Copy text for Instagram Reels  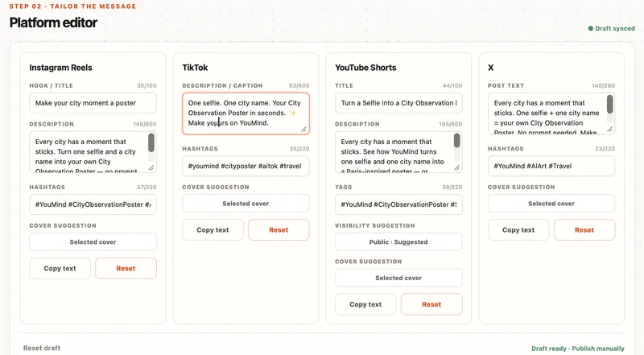(x=60, y=268)
